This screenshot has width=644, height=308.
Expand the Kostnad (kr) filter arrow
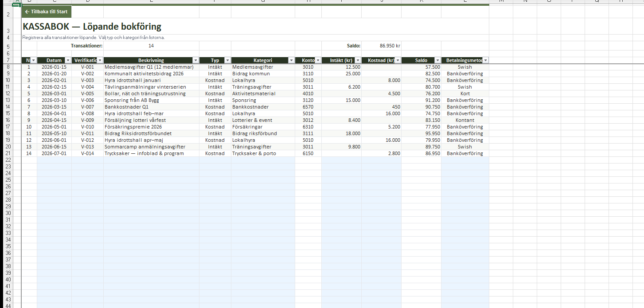tap(398, 60)
